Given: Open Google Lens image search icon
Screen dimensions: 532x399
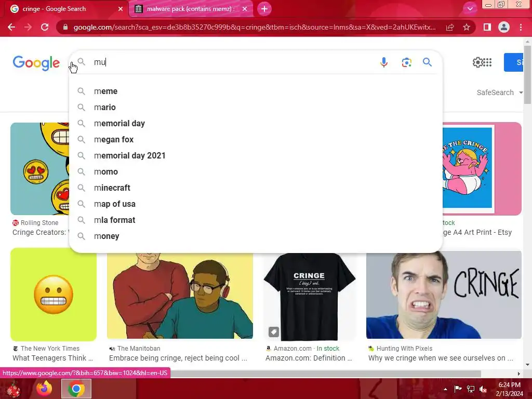Looking at the screenshot, I should pyautogui.click(x=406, y=62).
